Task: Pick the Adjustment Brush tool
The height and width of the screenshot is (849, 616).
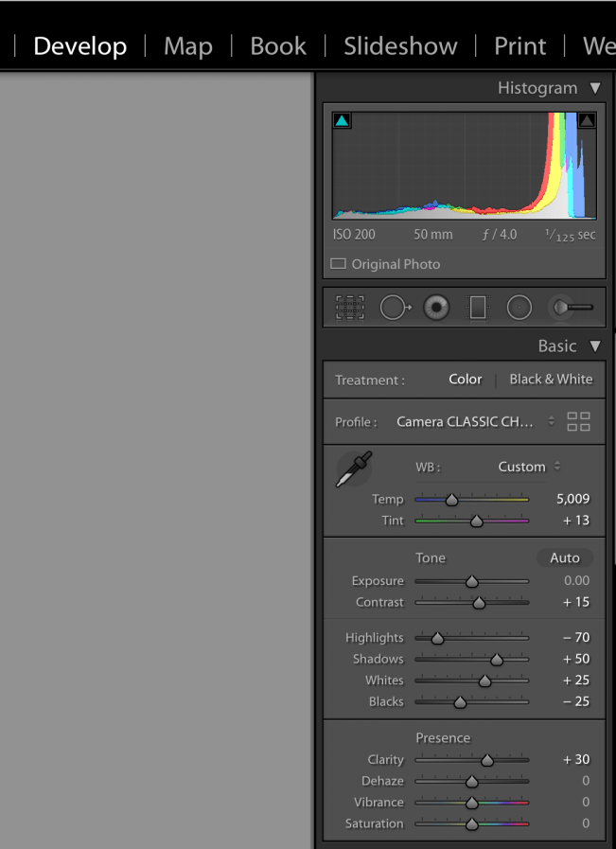Action: tap(571, 308)
